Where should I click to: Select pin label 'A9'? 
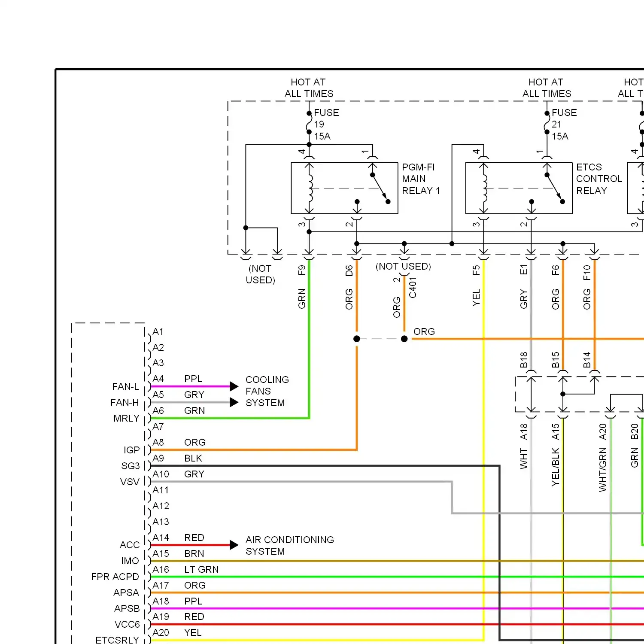pos(158,458)
